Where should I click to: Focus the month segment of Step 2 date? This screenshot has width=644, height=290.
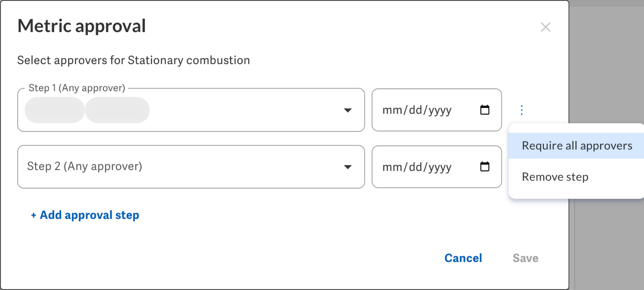tap(393, 167)
